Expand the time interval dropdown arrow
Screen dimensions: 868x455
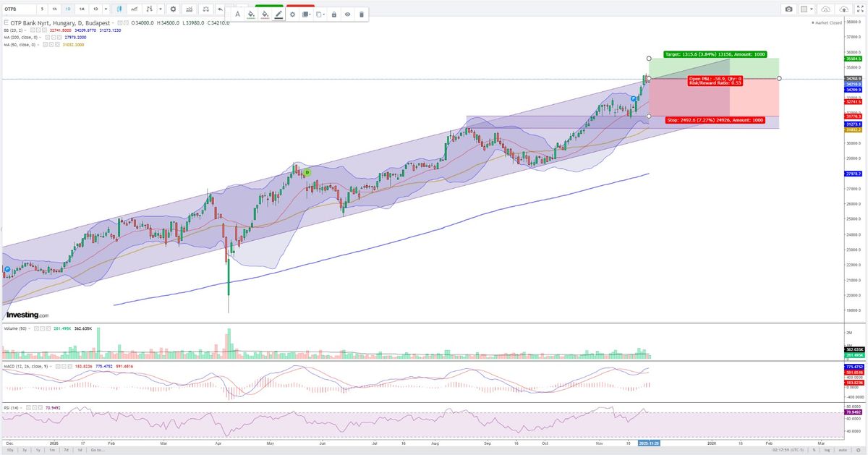pyautogui.click(x=106, y=9)
